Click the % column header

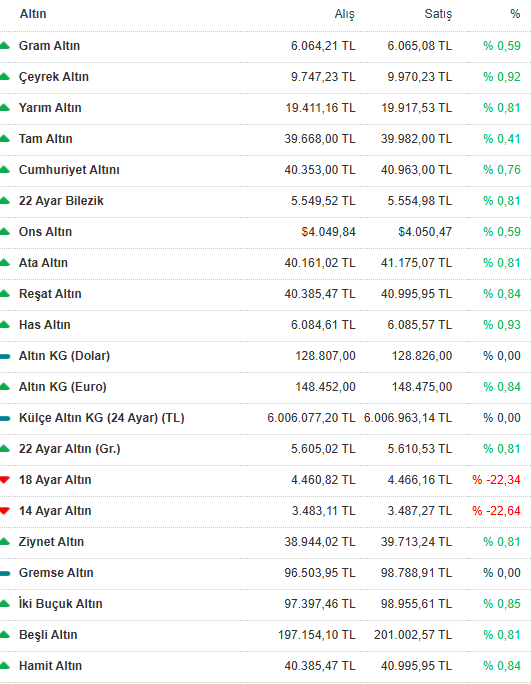(x=515, y=14)
